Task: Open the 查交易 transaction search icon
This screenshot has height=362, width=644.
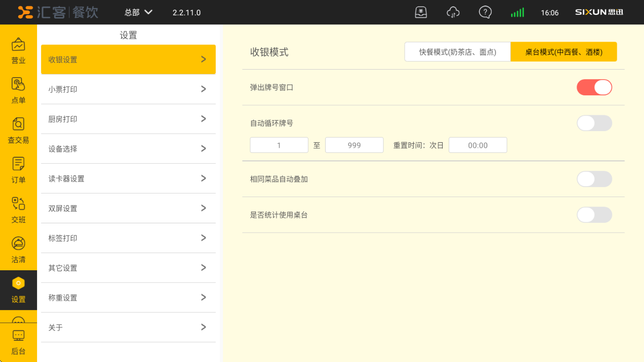Action: click(x=18, y=130)
